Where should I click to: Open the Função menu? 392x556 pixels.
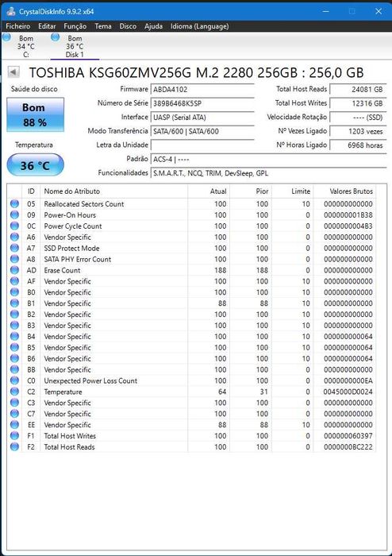[x=75, y=26]
